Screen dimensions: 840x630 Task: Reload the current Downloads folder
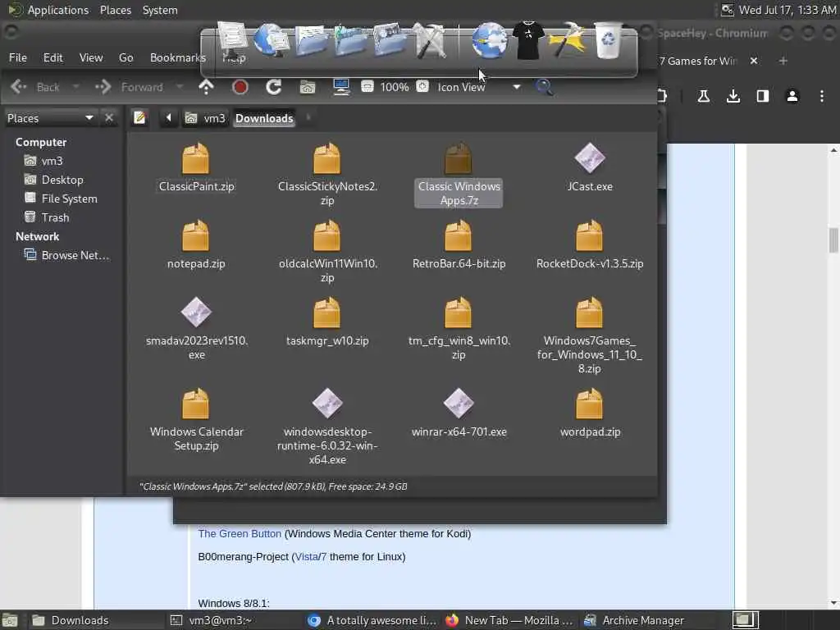coord(274,87)
